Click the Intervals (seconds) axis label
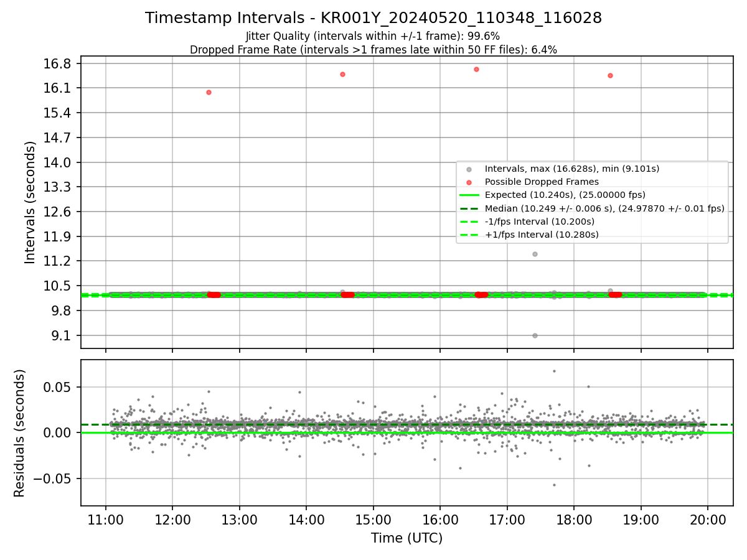 pos(31,202)
